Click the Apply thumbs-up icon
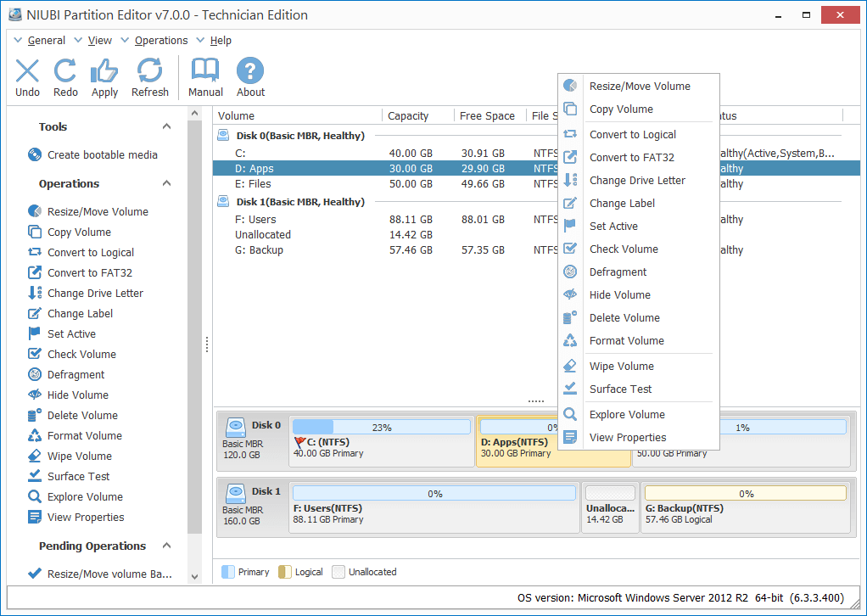The height and width of the screenshot is (616, 867). [x=104, y=70]
